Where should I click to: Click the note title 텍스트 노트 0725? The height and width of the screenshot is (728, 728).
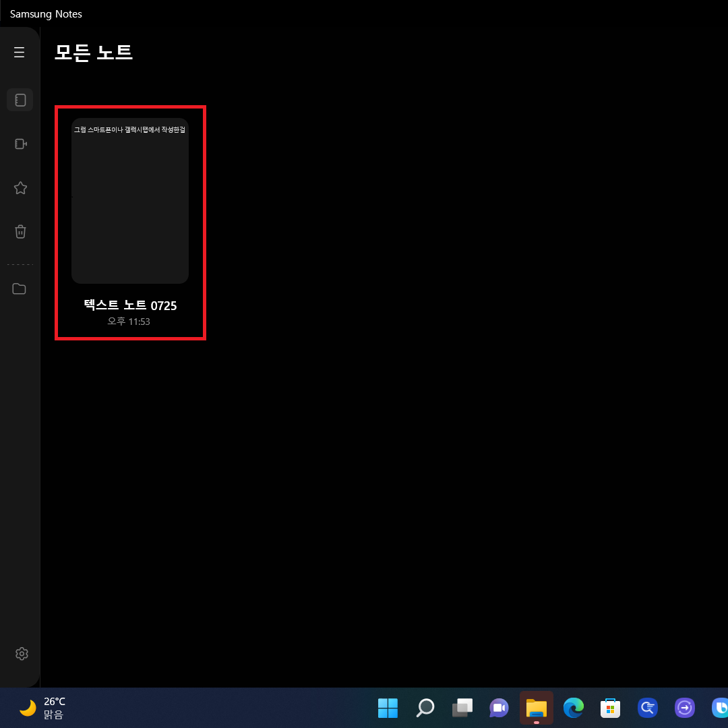tap(130, 305)
